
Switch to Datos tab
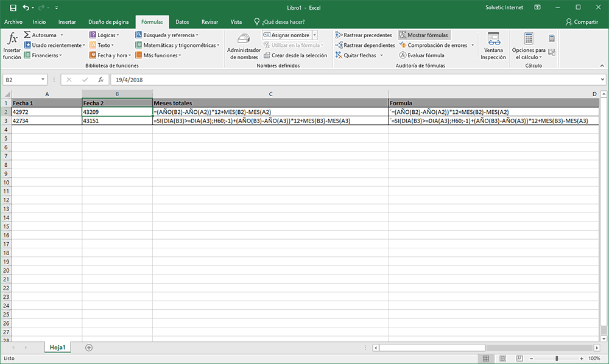tap(182, 22)
